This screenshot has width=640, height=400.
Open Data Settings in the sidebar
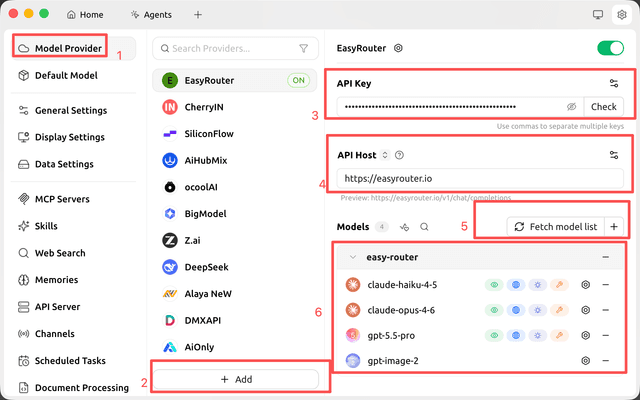pos(73,164)
